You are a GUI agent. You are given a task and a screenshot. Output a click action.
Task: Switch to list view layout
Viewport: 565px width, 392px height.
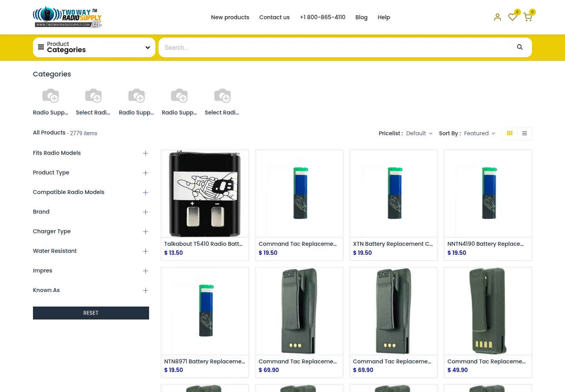(525, 134)
